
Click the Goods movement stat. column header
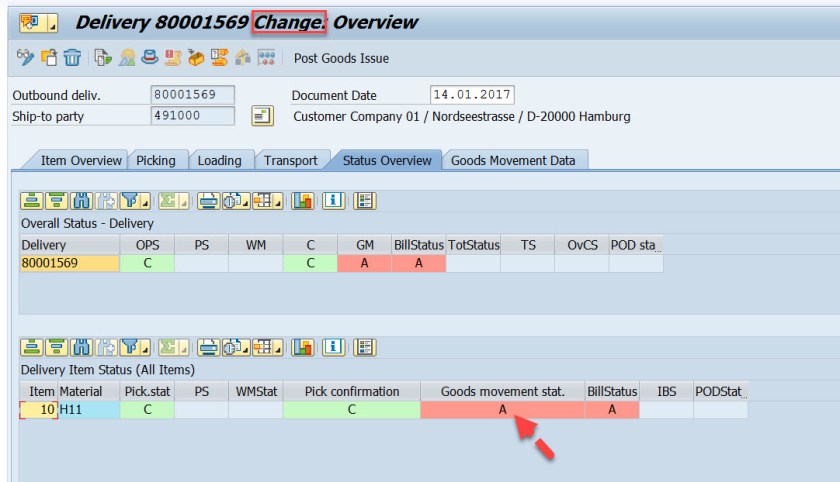point(502,391)
